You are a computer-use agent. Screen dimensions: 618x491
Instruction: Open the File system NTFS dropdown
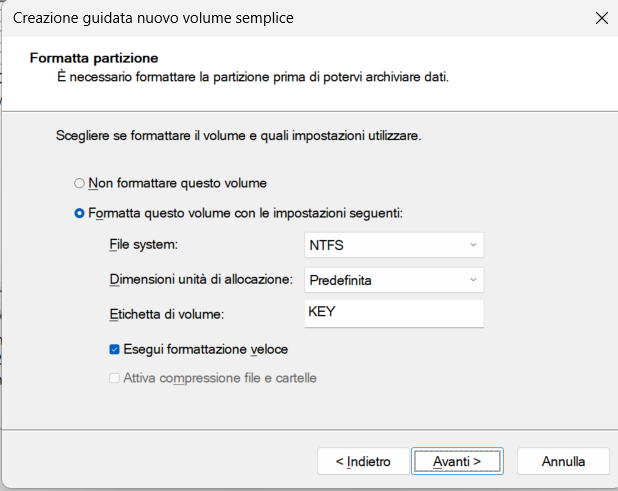[x=394, y=245]
